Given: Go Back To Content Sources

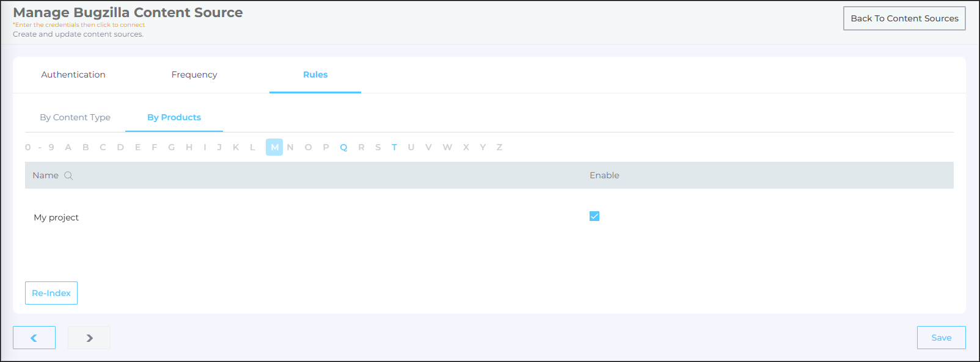Looking at the screenshot, I should 904,18.
